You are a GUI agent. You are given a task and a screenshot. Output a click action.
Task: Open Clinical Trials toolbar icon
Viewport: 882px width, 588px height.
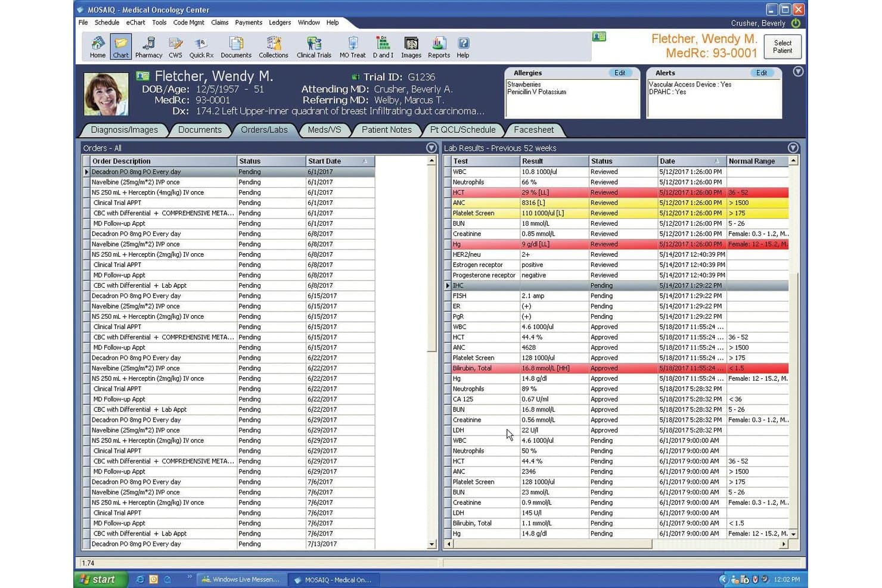(x=314, y=47)
